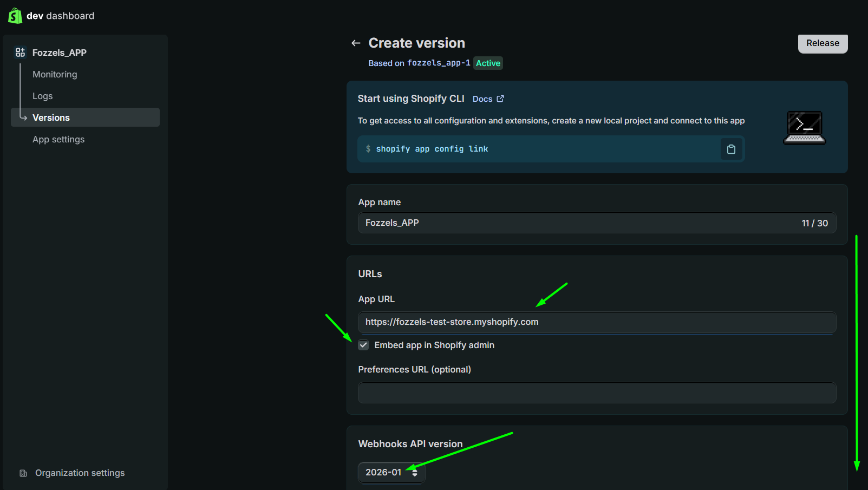Click the Webhooks API version label
The image size is (868, 490).
pyautogui.click(x=410, y=444)
